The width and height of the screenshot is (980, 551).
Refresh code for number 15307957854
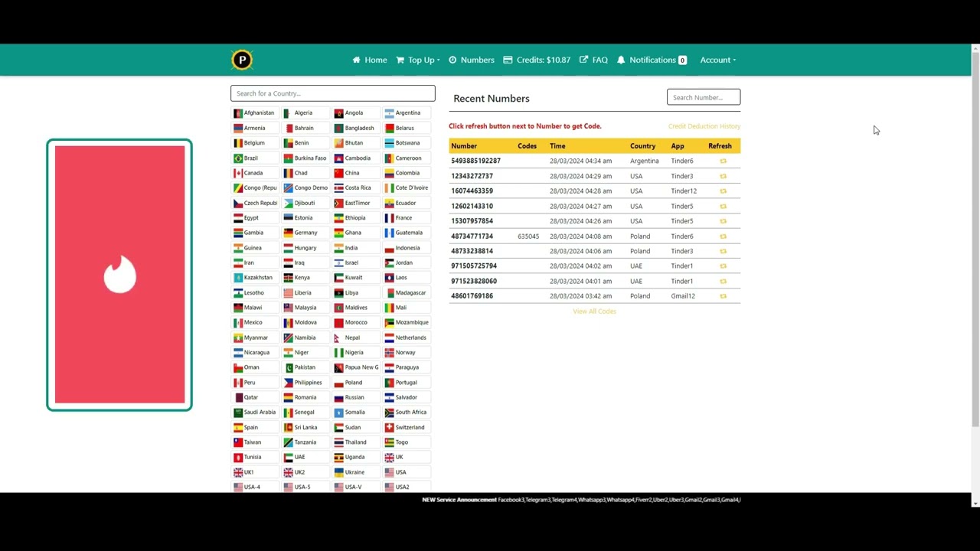pos(723,221)
